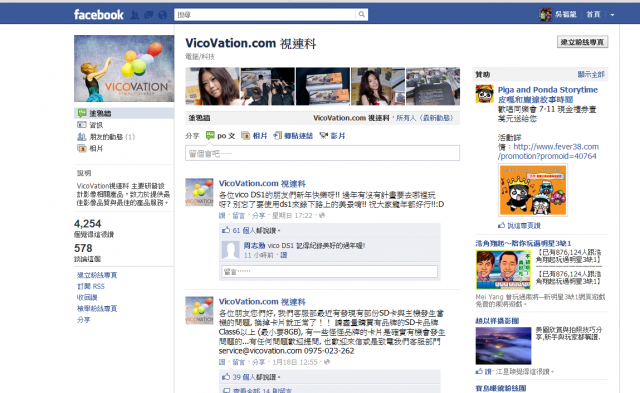The height and width of the screenshot is (393, 640).
Task: Click 周志勳's comment avatar
Action: click(231, 250)
